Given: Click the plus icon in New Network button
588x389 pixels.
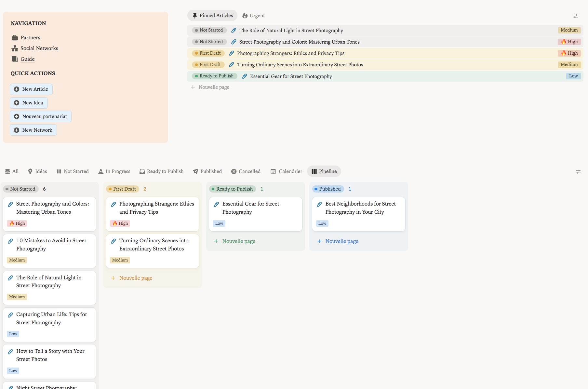Looking at the screenshot, I should pyautogui.click(x=17, y=130).
